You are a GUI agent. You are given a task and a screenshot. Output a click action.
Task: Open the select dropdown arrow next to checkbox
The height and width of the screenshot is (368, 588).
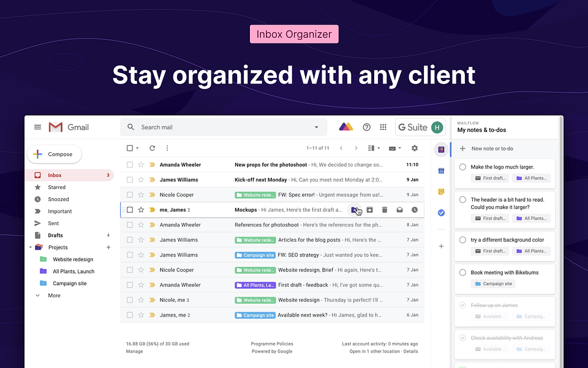pyautogui.click(x=137, y=148)
